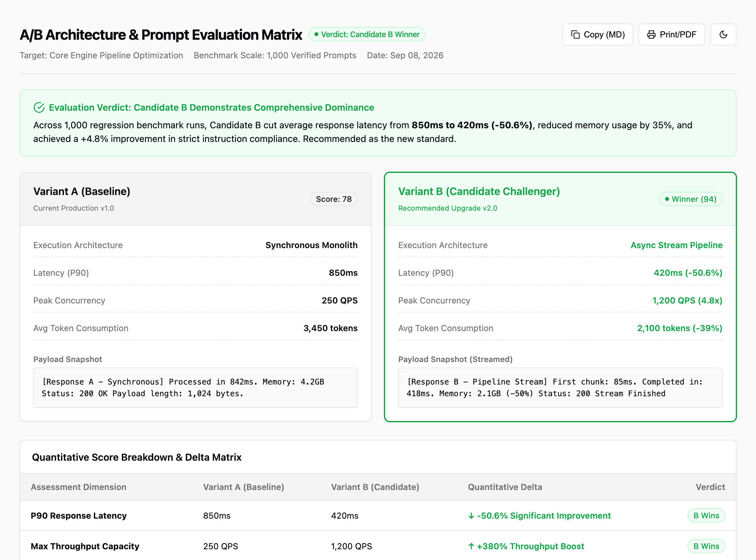
Task: Click the Quantitative Delta column header
Action: [505, 487]
